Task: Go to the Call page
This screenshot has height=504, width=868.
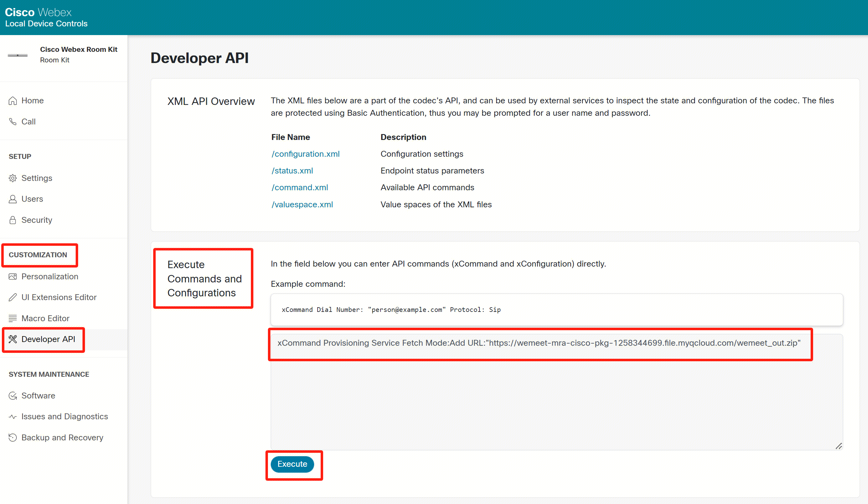Action: 64,122
